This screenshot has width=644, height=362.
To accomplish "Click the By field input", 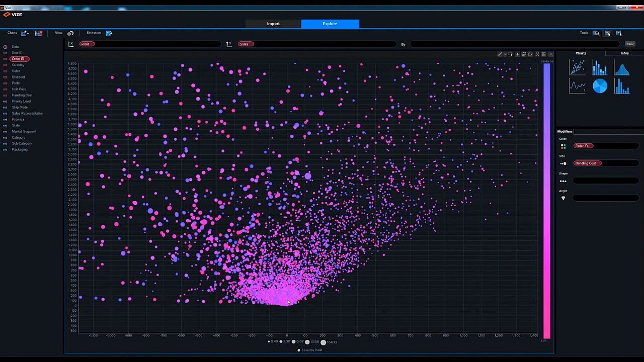I will pos(514,44).
